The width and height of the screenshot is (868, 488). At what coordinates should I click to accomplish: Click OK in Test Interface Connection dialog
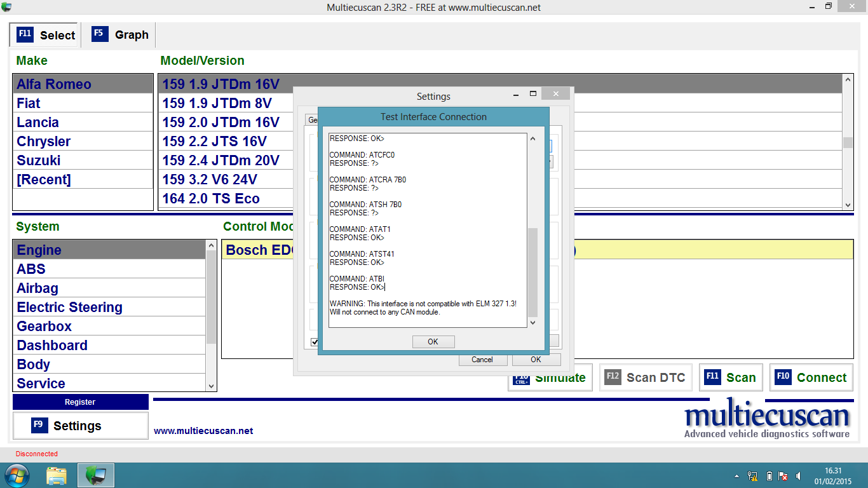click(433, 342)
